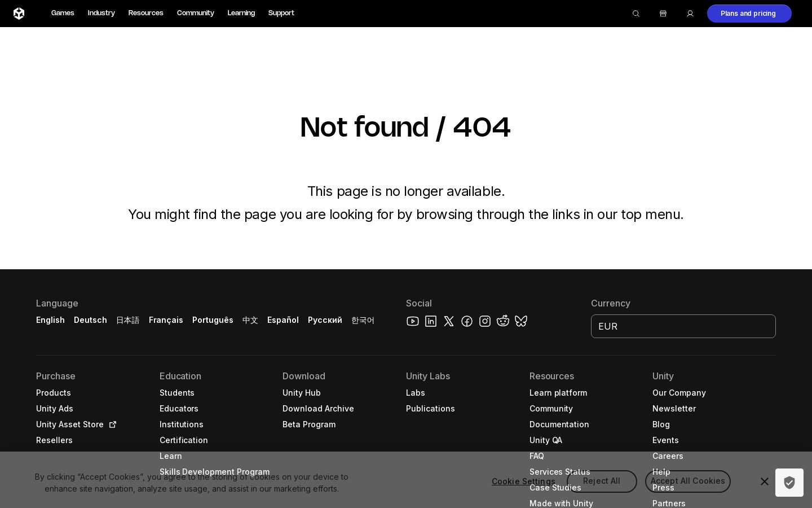Viewport: 812px width, 508px height.
Task: Switch language to English
Action: (x=50, y=320)
